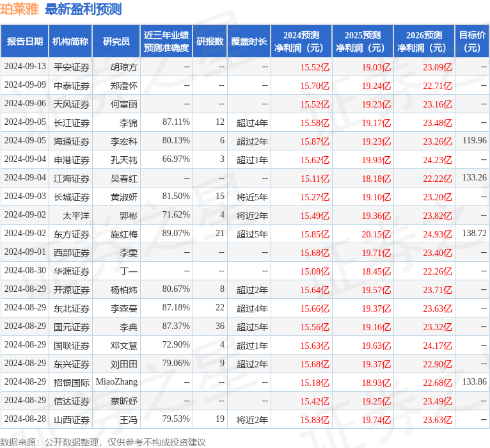Click the 20.15亿 2025 profit forecast
Viewport: 490px width, 448px height.
pyautogui.click(x=376, y=234)
